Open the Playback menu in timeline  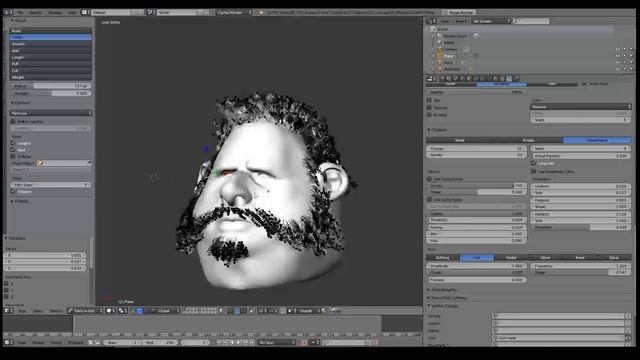[x=76, y=342]
